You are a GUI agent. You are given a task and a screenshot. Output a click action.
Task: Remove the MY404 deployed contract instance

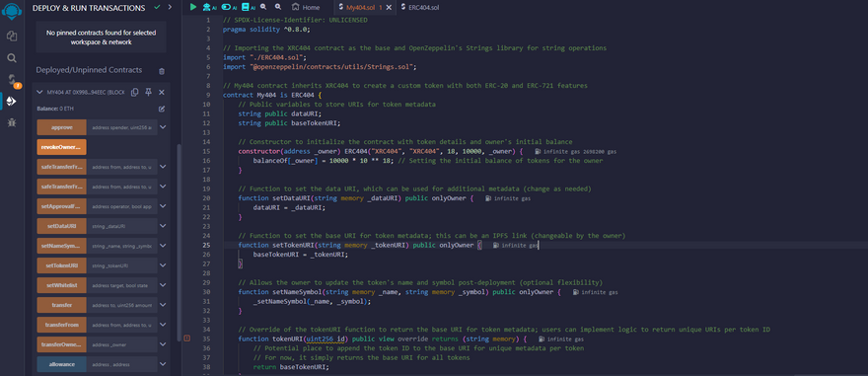coord(162,93)
